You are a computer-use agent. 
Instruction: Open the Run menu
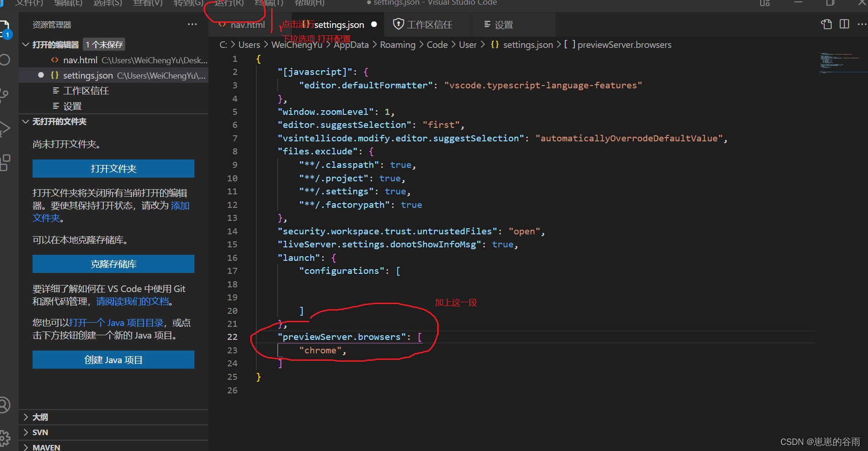point(229,3)
